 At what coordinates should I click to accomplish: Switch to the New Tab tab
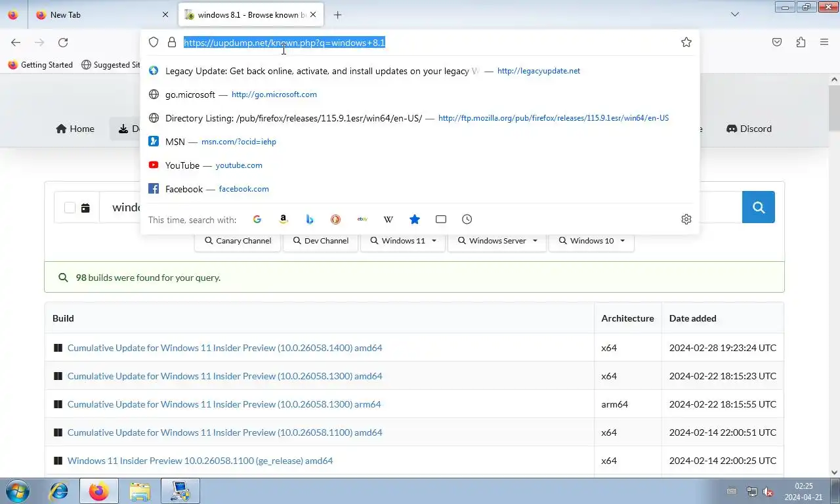tap(102, 14)
